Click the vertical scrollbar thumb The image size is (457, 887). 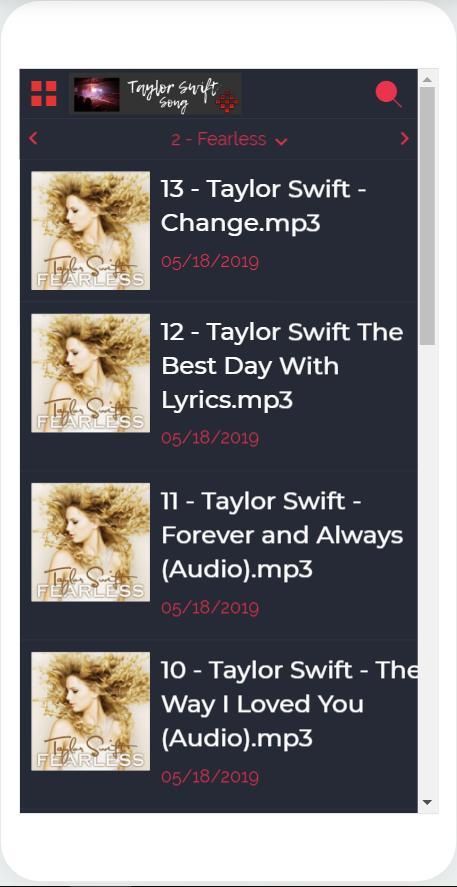[x=427, y=216]
